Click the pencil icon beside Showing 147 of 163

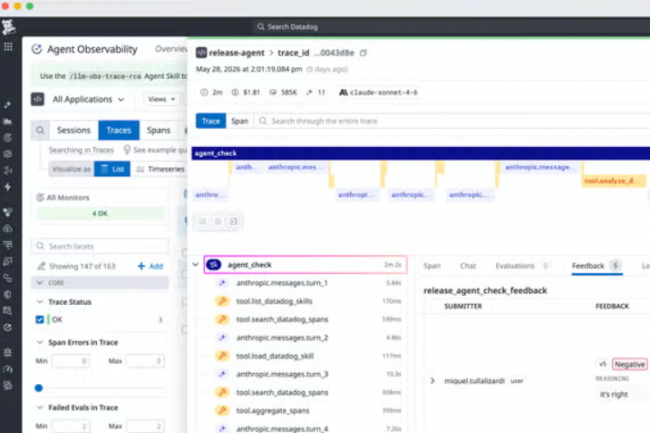(41, 266)
